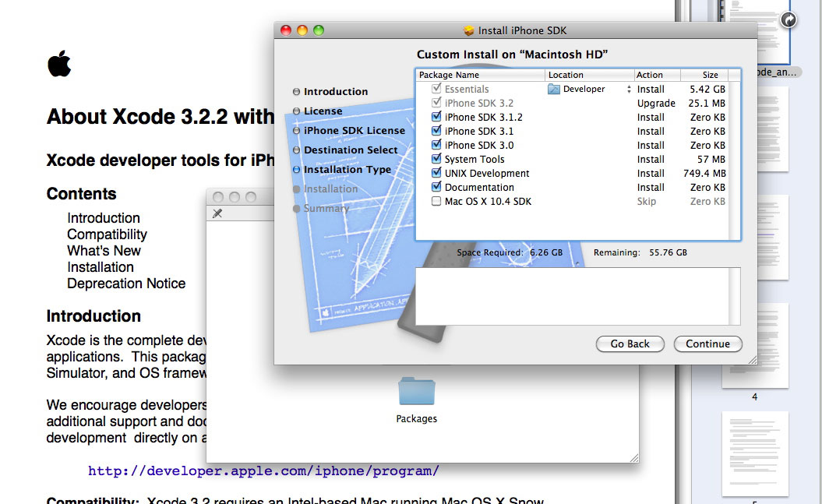The height and width of the screenshot is (504, 822).
Task: Select the Installation Type step
Action: pyautogui.click(x=347, y=169)
